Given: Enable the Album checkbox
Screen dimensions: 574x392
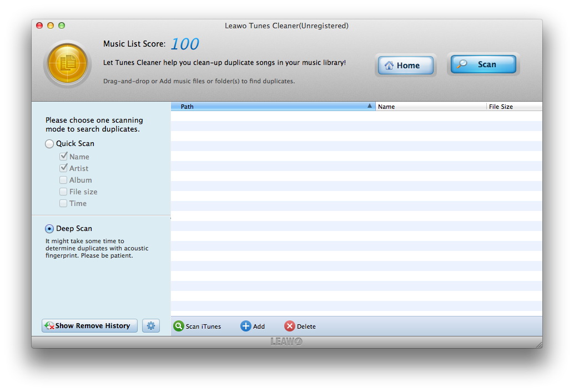Looking at the screenshot, I should coord(63,180).
